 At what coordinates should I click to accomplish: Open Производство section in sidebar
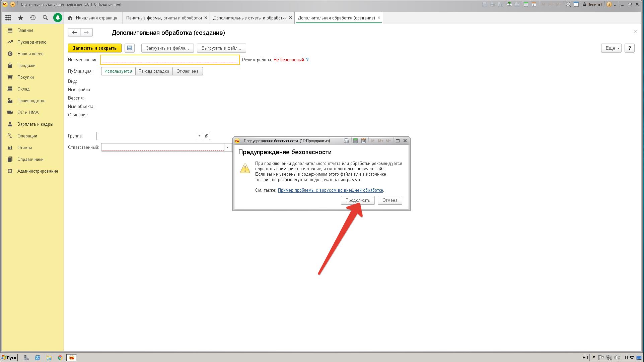[x=32, y=101]
